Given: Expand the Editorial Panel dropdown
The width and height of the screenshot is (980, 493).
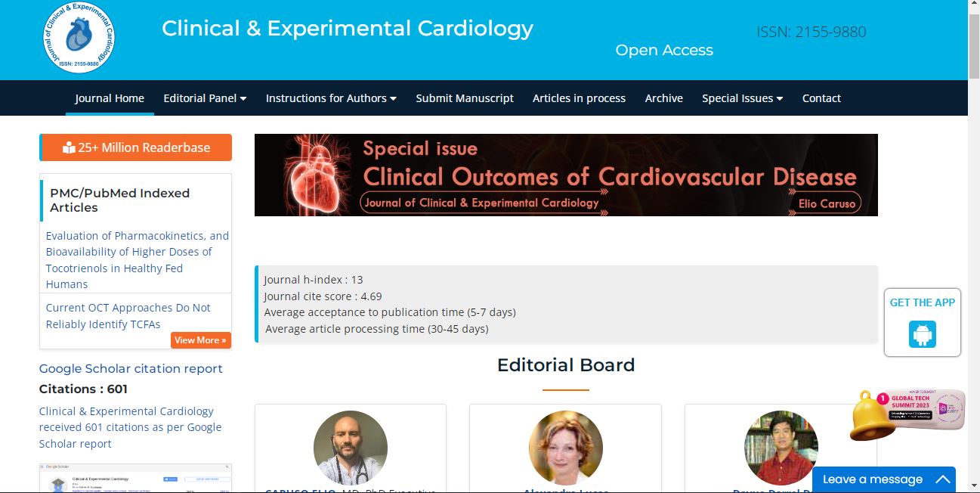Looking at the screenshot, I should 205,98.
